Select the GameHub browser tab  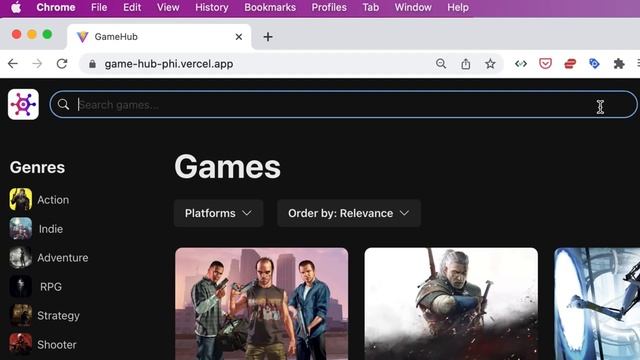(x=159, y=37)
